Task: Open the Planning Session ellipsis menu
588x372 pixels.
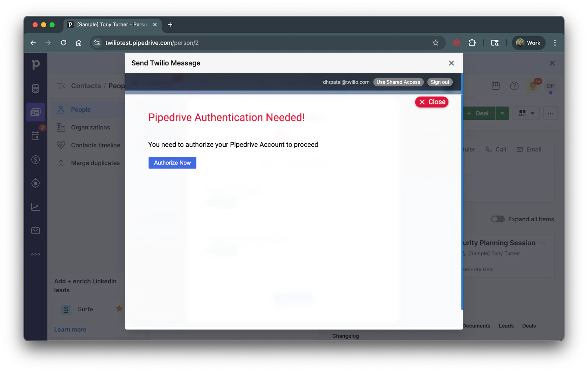Action: tap(543, 243)
